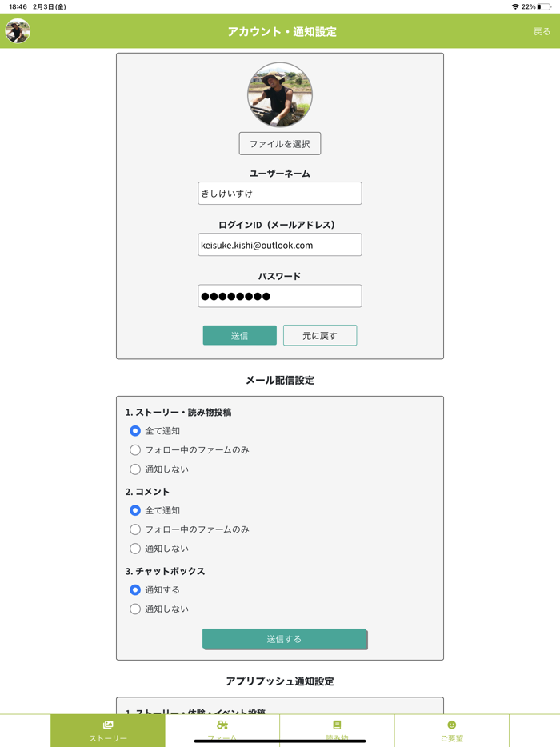Open the Farm tab tractor icon
Viewport: 560px width, 747px height.
coord(222,725)
